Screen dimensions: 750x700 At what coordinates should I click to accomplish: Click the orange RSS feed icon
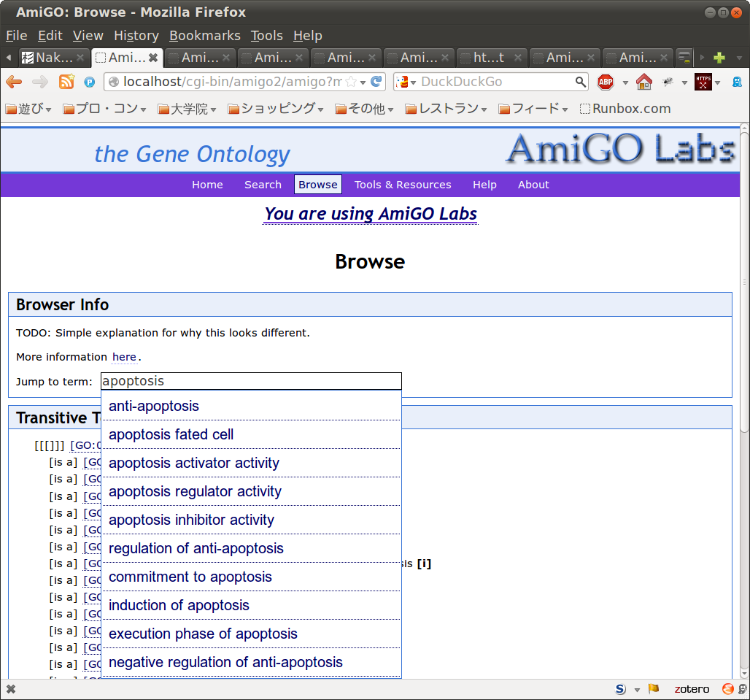tap(66, 82)
